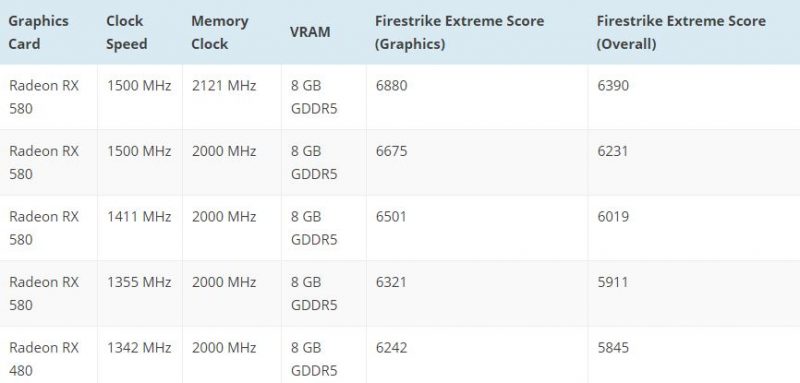Click the overall score 6231

pos(613,151)
